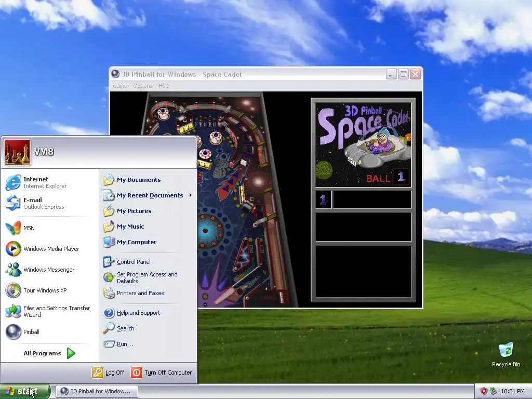This screenshot has height=399, width=532.
Task: Click the BALL 1 counter display
Action: [x=388, y=178]
